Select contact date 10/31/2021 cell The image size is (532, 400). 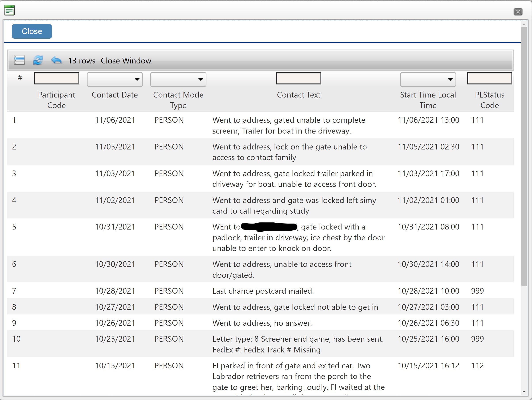pos(115,227)
